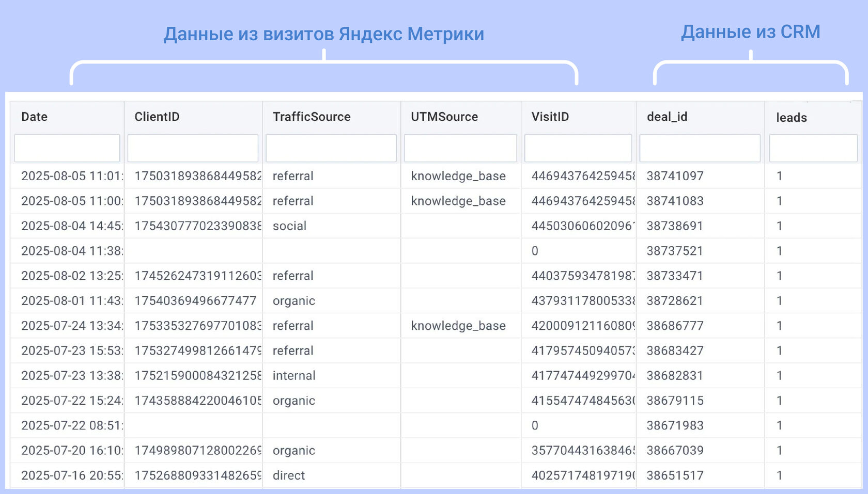The width and height of the screenshot is (868, 494).
Task: Select ClientID 17540369496677477
Action: [x=195, y=301]
